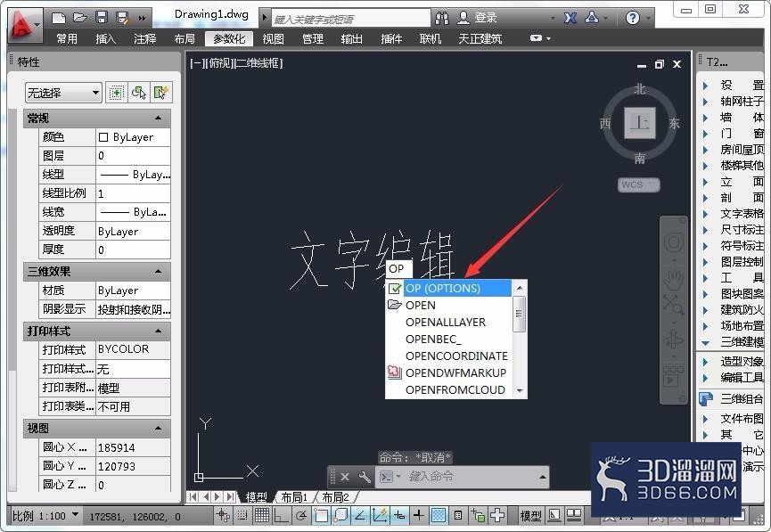Choose OPENDWFMARKUP in the autocomplete list
Image resolution: width=771 pixels, height=532 pixels.
click(448, 372)
